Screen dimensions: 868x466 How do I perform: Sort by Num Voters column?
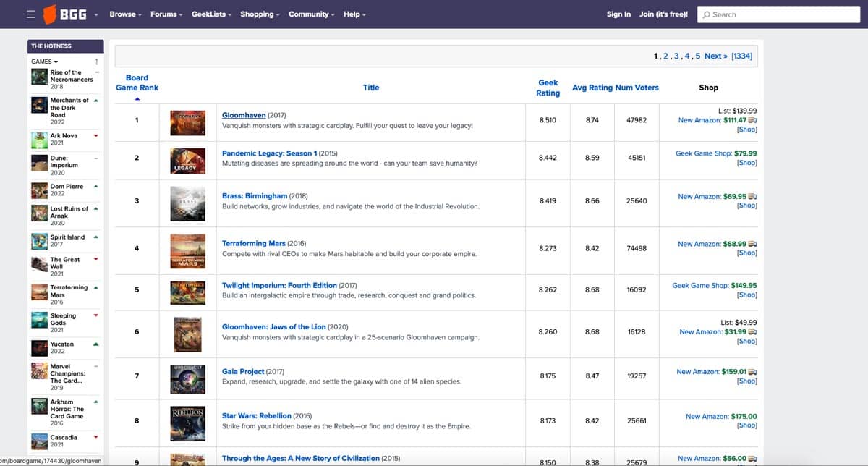[637, 88]
